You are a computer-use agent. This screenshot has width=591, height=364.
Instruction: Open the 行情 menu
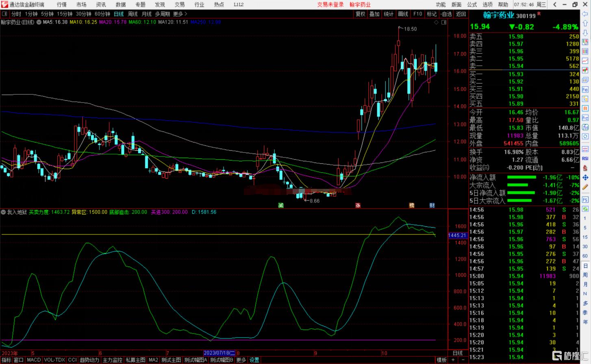(62, 4)
